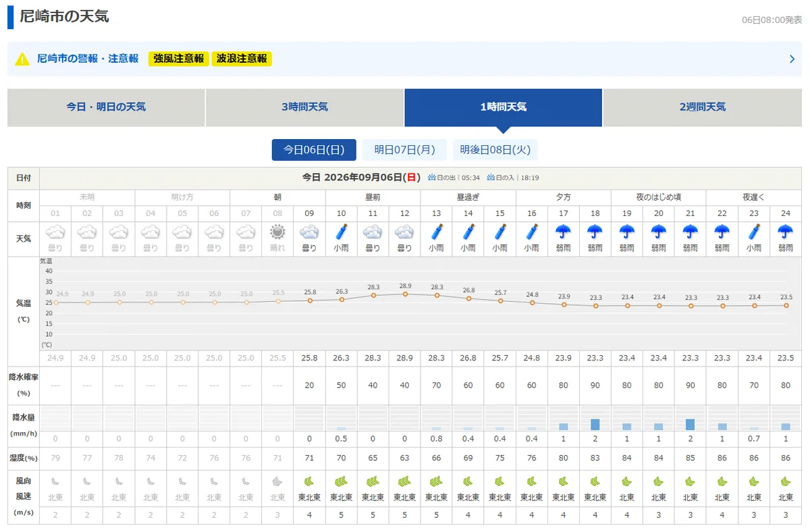810x532 pixels.
Task: Click the 12 o'clock temperature point 28.9
Action: point(405,294)
